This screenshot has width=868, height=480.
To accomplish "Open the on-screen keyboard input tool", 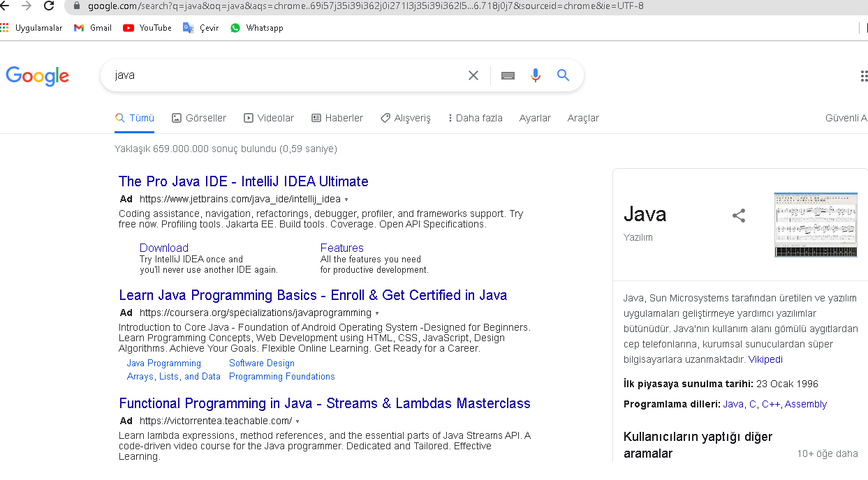I will tap(508, 75).
